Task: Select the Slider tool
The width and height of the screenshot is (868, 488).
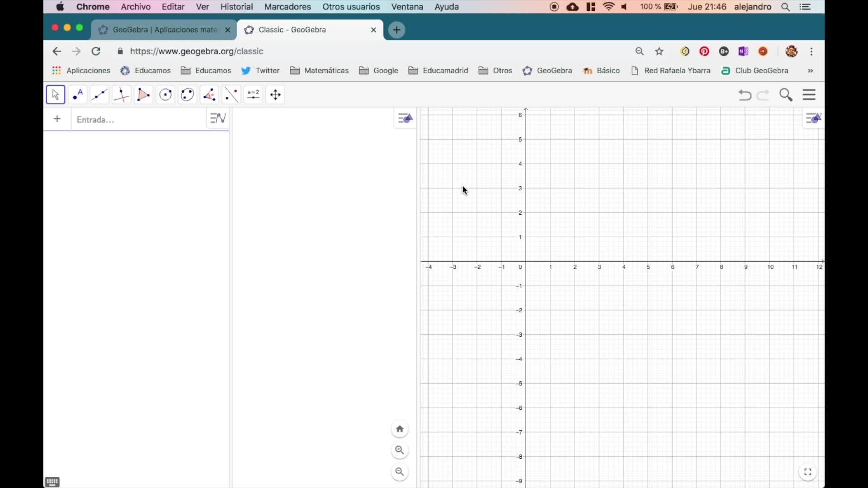Action: [x=253, y=95]
